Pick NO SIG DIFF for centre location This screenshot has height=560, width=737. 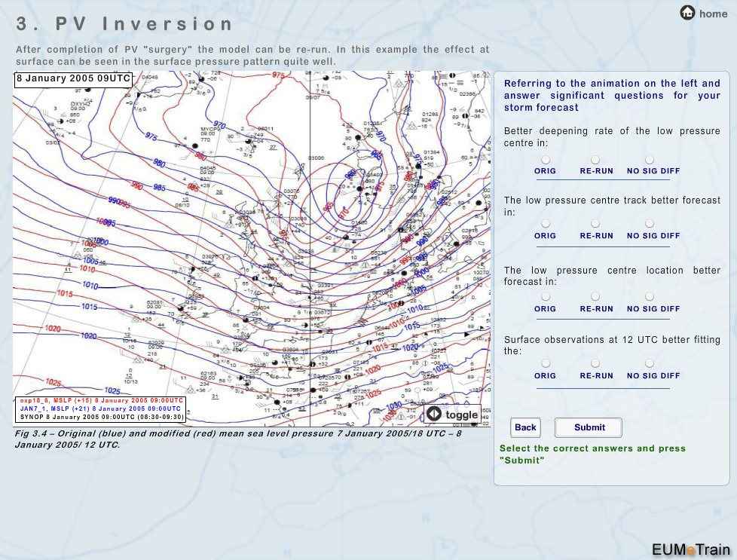tap(650, 297)
